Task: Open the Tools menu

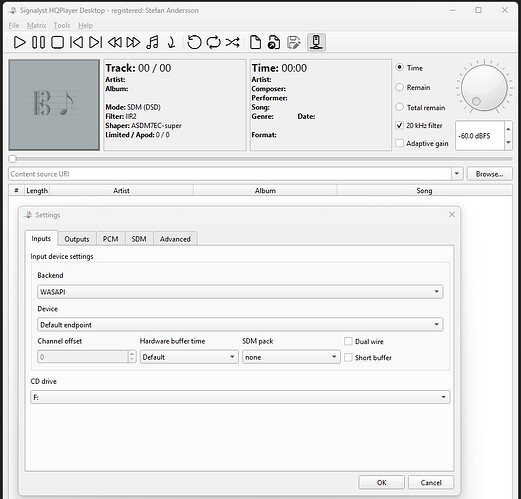Action: pos(62,25)
